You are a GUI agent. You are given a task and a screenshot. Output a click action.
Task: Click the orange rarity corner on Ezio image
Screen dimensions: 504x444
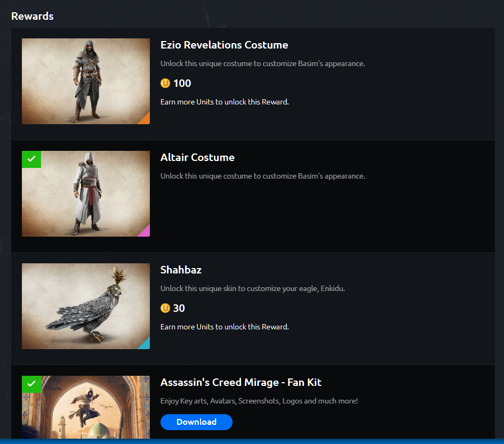pos(146,120)
